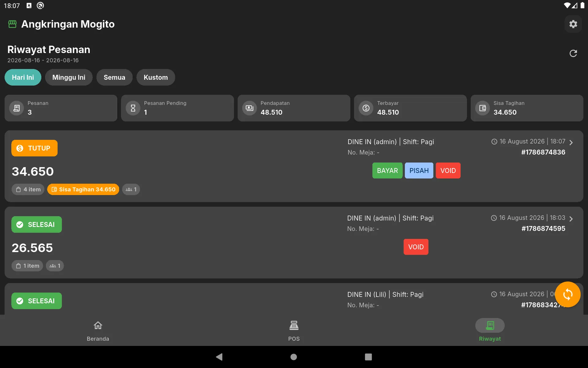Switch to the POS tab
588x368 pixels.
294,331
